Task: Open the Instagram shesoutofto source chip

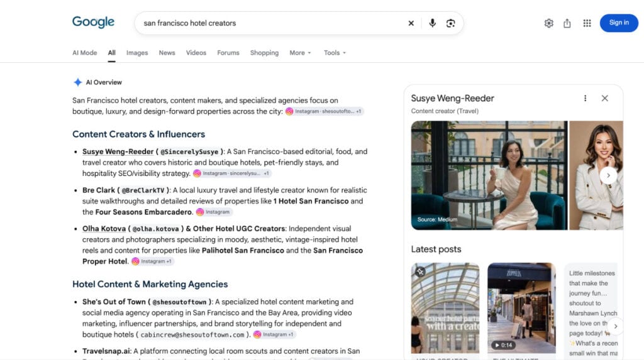Action: click(324, 111)
